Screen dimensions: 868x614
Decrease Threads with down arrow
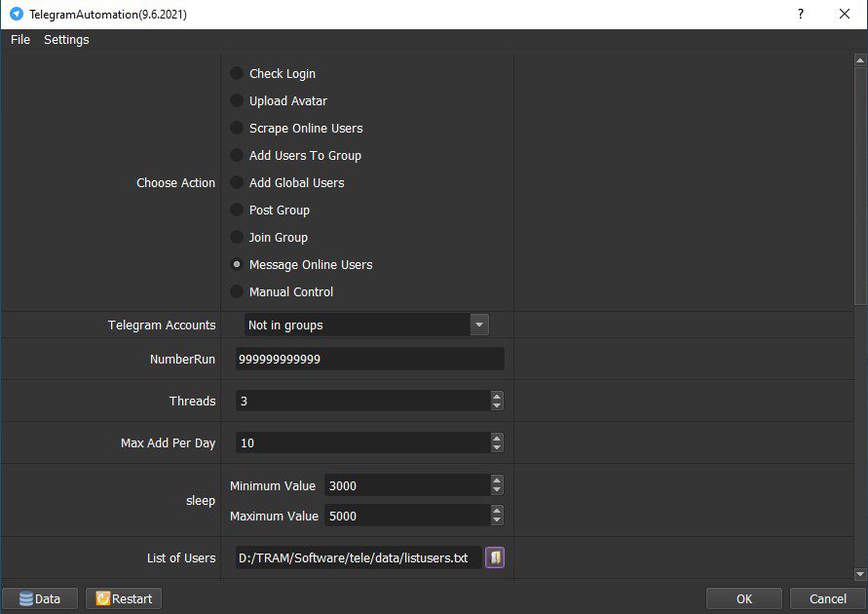[497, 405]
